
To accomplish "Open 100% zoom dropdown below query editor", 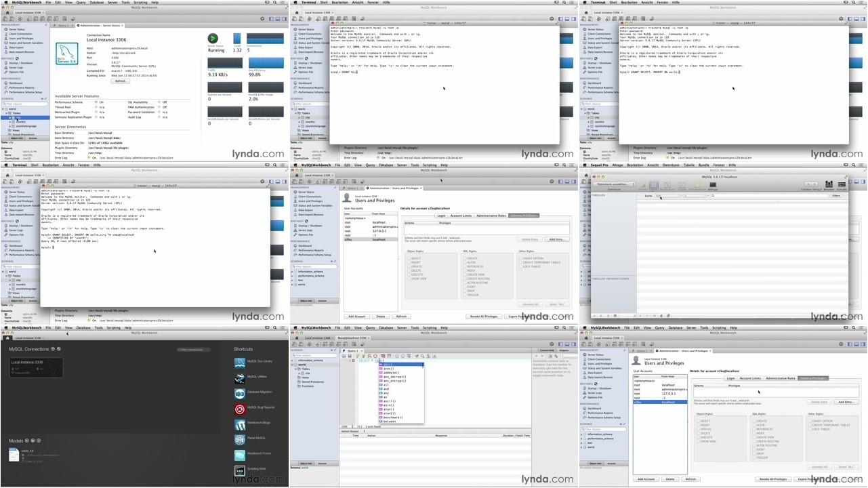I will click(348, 426).
